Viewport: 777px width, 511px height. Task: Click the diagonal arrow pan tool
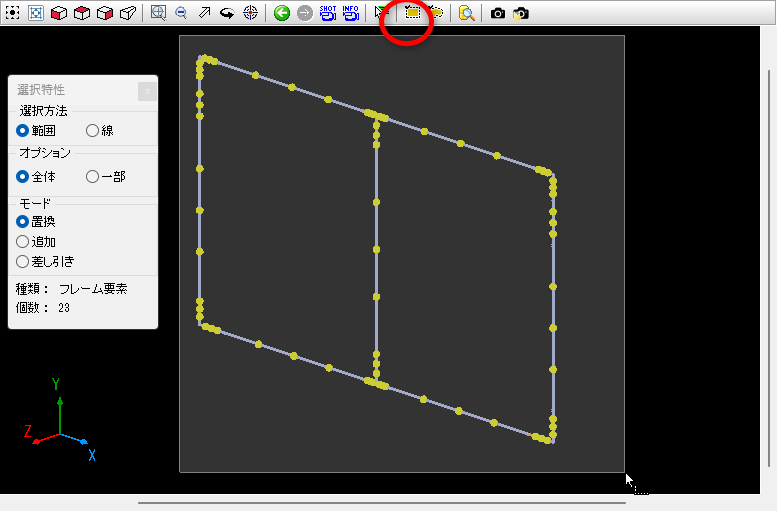(x=204, y=13)
